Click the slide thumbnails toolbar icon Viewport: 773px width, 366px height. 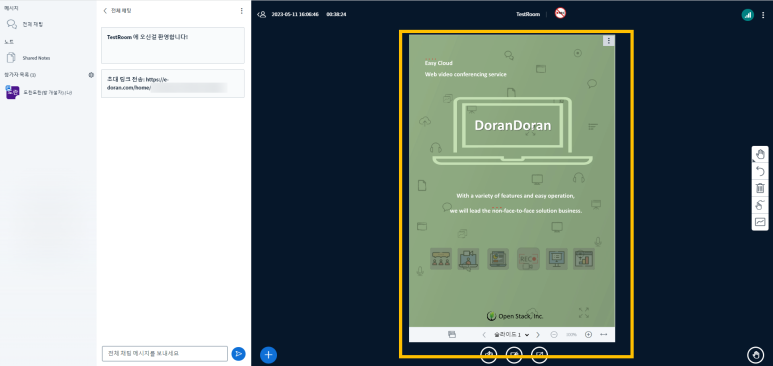click(452, 334)
